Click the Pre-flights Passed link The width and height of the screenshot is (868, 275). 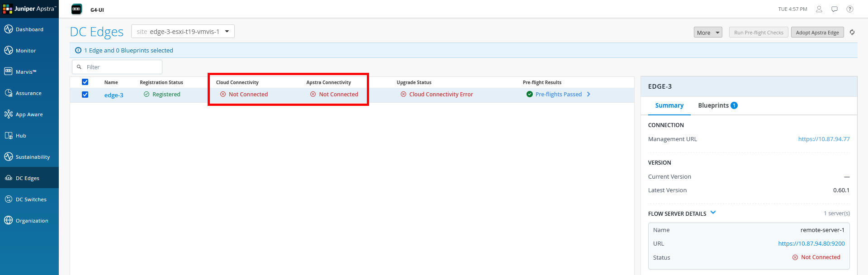[559, 94]
